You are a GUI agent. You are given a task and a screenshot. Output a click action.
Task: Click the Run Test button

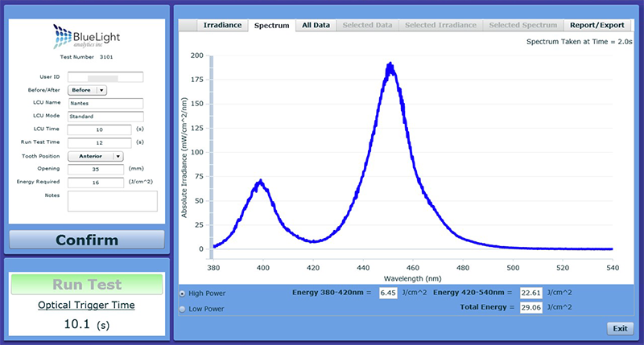tap(87, 284)
